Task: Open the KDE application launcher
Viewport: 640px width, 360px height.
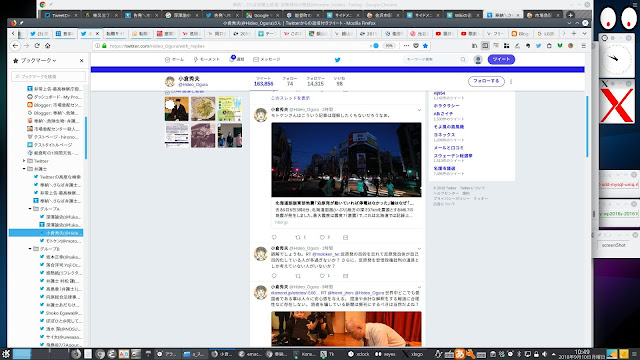Action: 6,354
